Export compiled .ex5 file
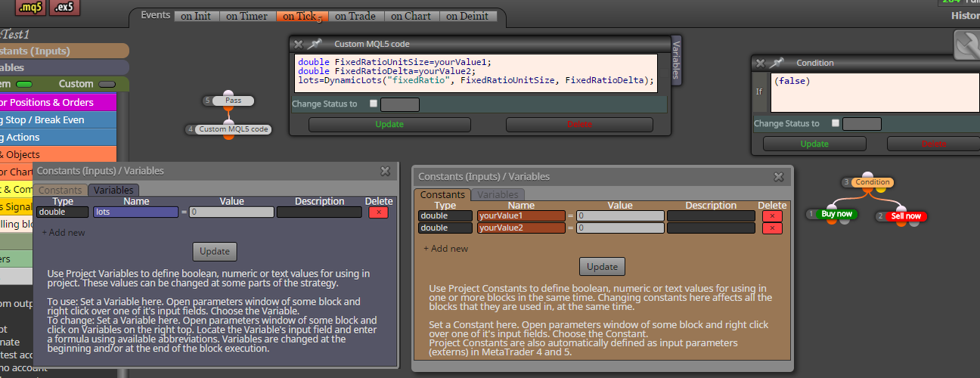Screen dimensions: 980x378 point(65,8)
